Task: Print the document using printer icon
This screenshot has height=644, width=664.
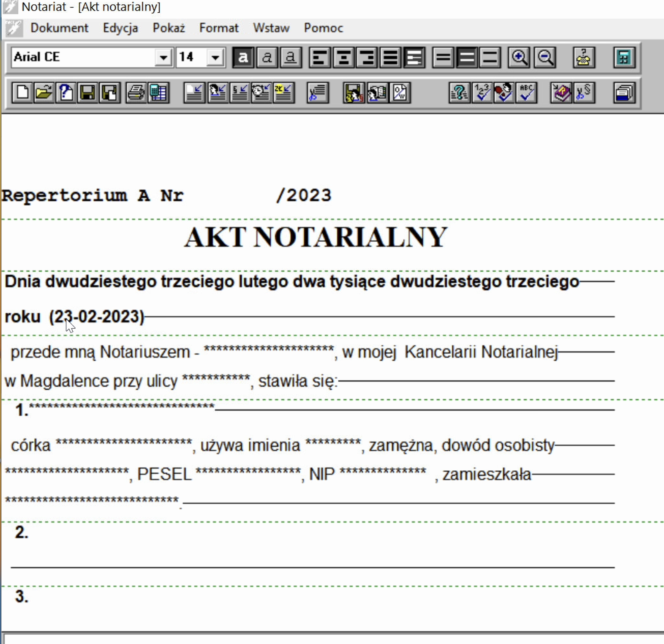Action: pos(136,93)
